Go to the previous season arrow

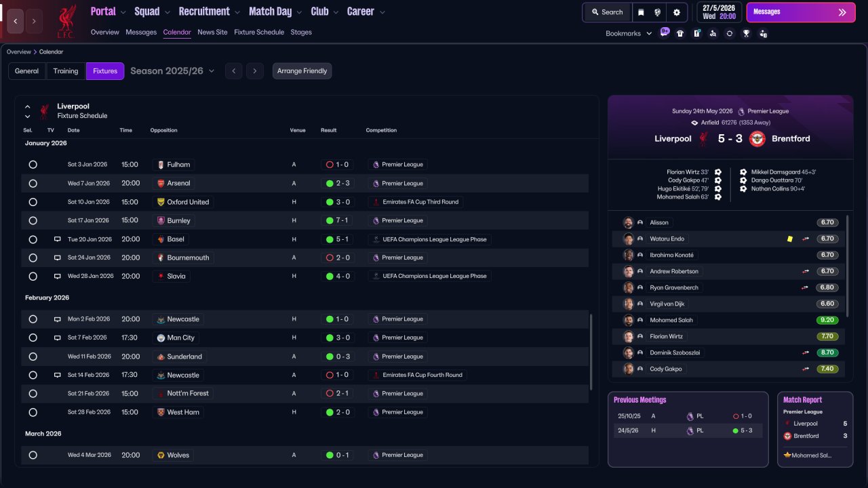(233, 71)
